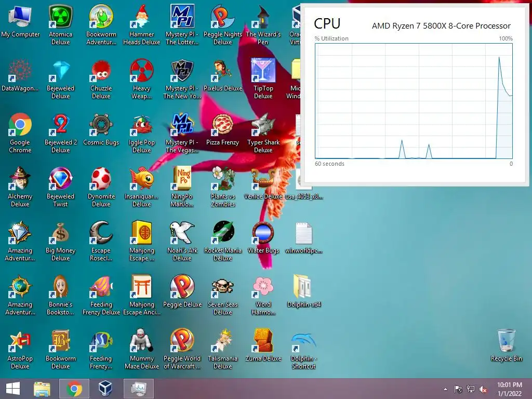Open the Recycle Bin

point(506,345)
